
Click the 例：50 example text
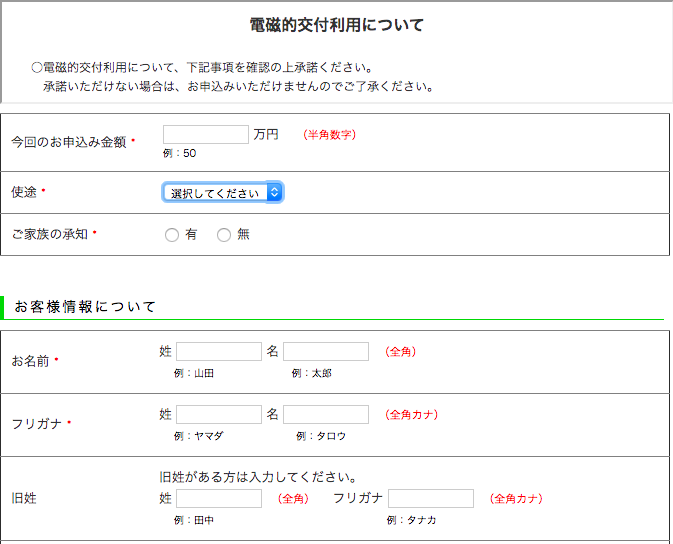[x=180, y=154]
